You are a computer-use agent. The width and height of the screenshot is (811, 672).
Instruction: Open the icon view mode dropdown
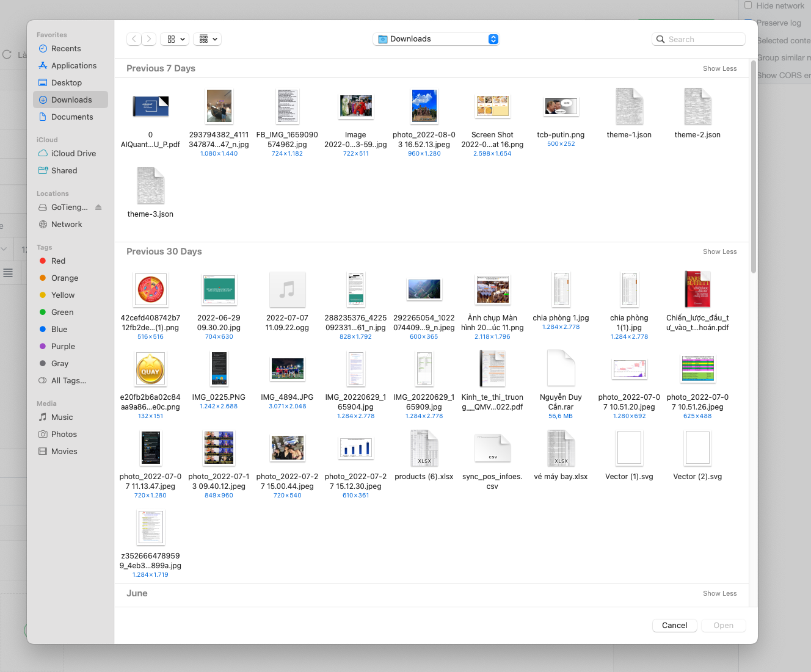(175, 39)
